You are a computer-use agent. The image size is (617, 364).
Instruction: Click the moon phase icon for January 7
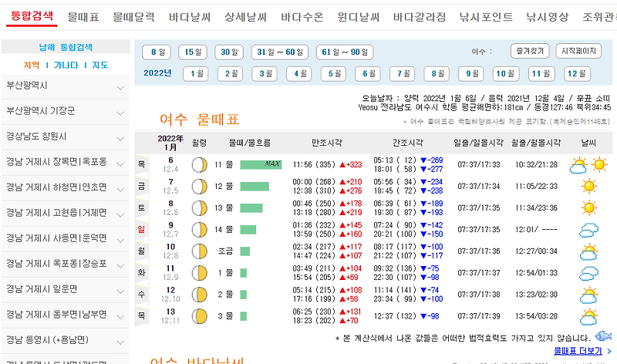200,187
